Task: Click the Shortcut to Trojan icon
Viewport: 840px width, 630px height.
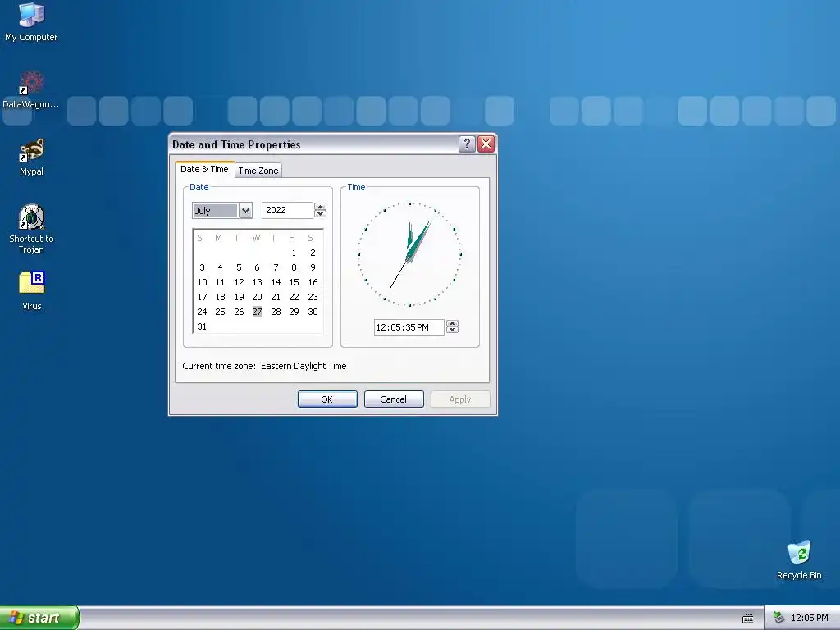Action: [32, 229]
